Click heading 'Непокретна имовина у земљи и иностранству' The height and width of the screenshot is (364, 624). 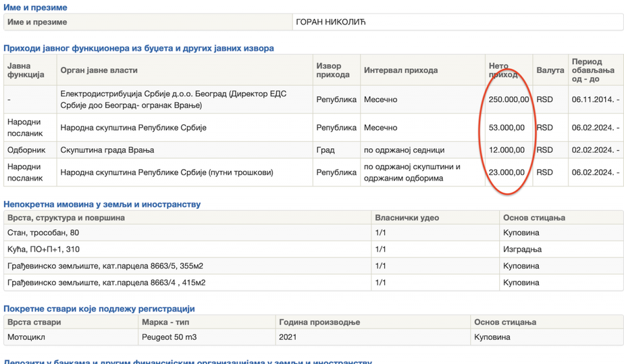click(102, 204)
